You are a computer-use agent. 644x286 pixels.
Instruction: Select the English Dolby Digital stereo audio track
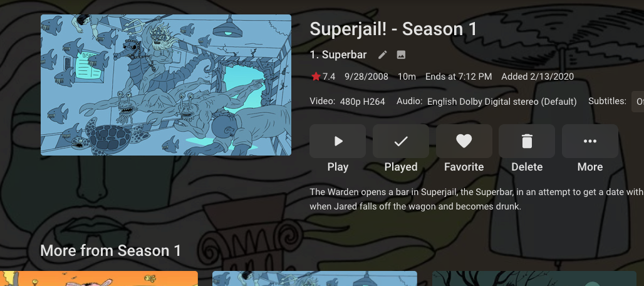502,102
